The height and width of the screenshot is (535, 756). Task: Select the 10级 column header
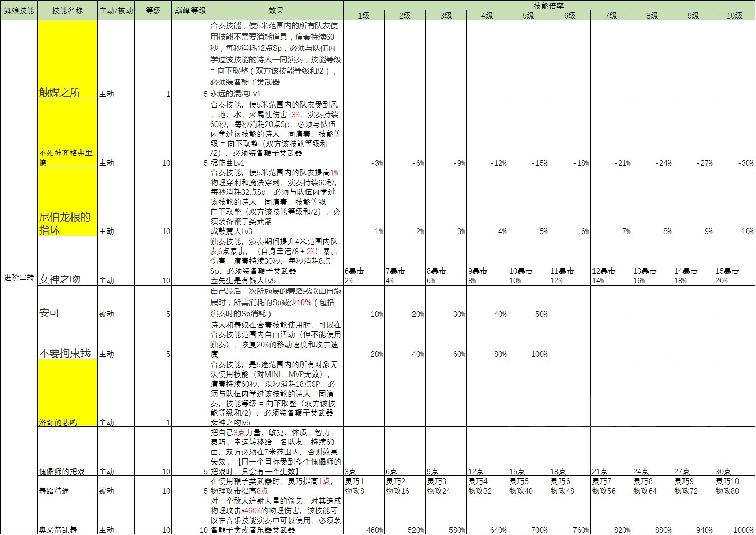[734, 15]
